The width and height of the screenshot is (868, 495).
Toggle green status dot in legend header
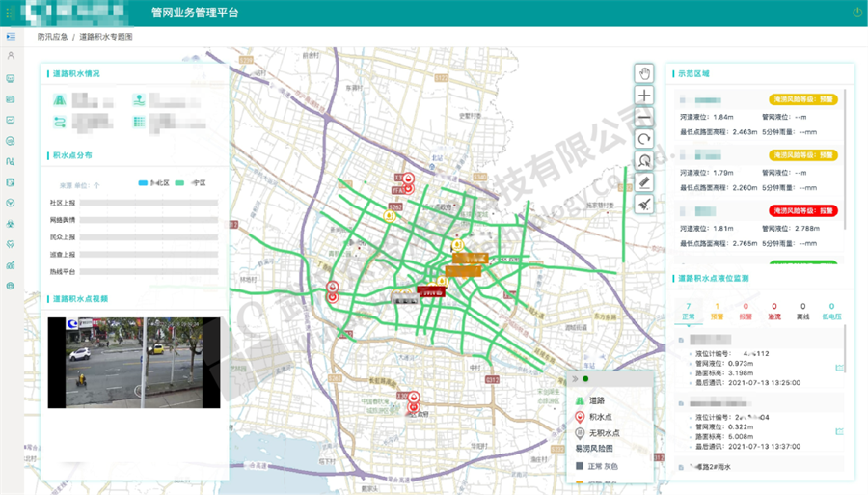585,378
